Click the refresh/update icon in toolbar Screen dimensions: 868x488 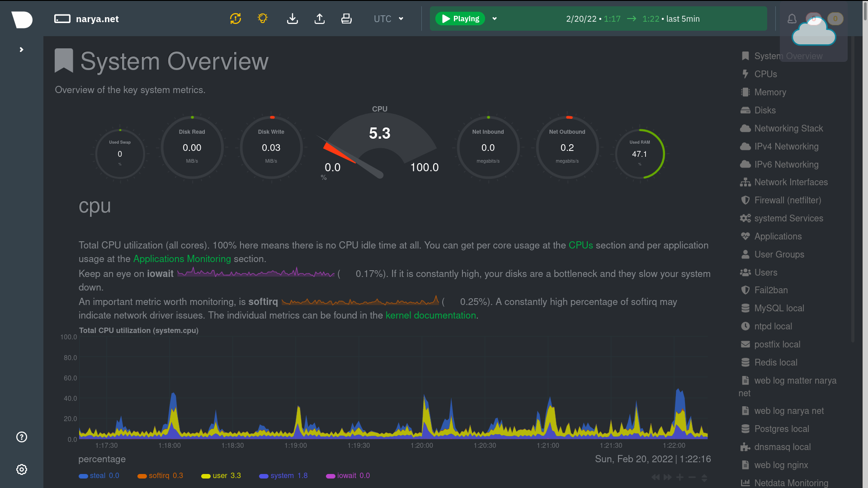click(x=236, y=19)
